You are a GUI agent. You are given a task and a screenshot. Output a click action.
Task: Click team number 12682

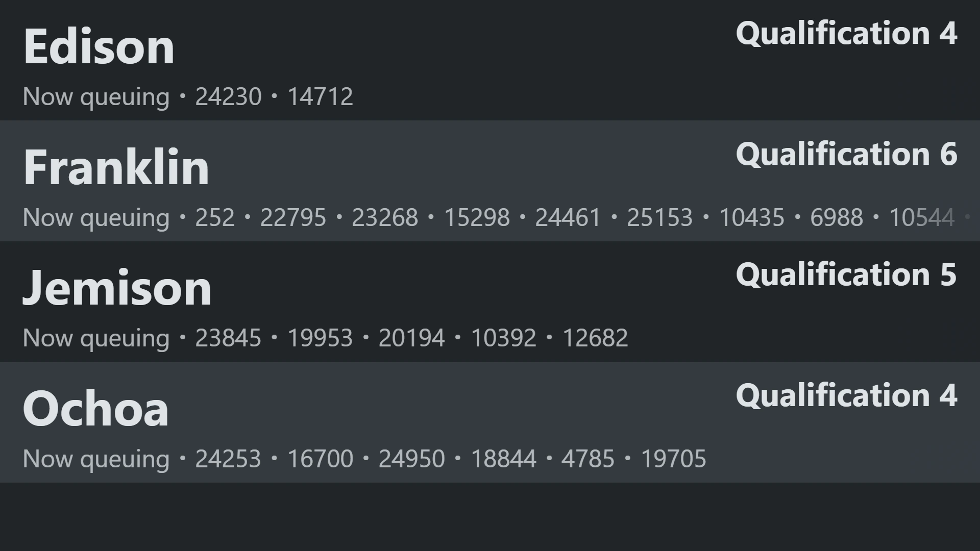pos(595,338)
